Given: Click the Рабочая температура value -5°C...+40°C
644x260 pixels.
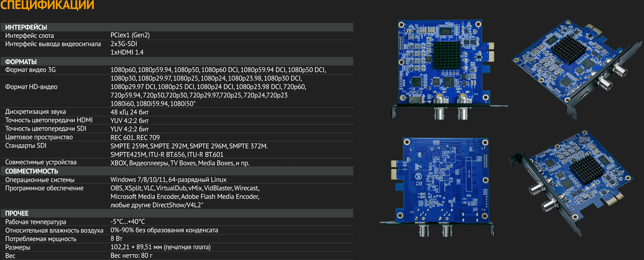Looking at the screenshot, I should click(128, 221).
